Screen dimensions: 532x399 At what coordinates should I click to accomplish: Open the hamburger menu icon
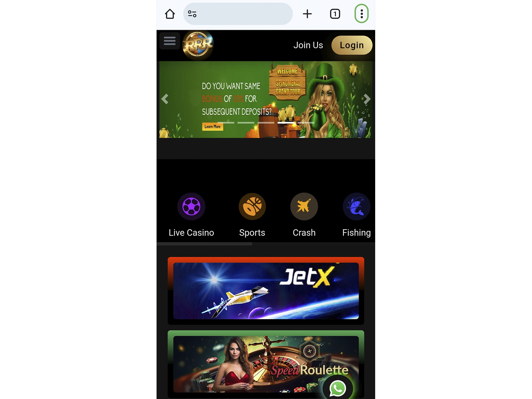tap(169, 41)
